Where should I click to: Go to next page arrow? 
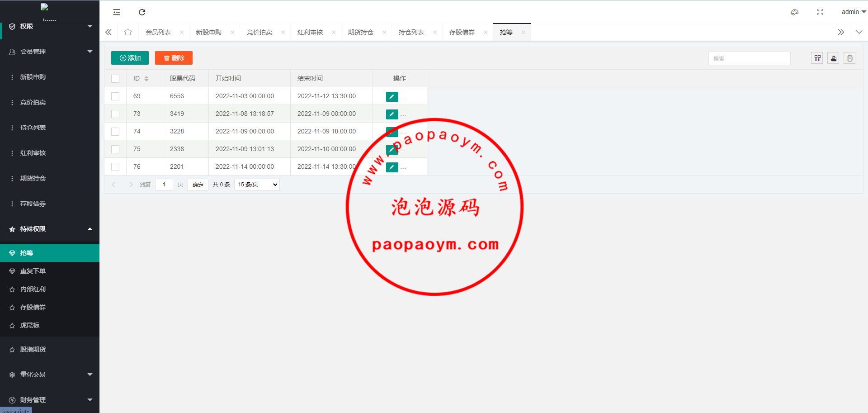click(131, 185)
